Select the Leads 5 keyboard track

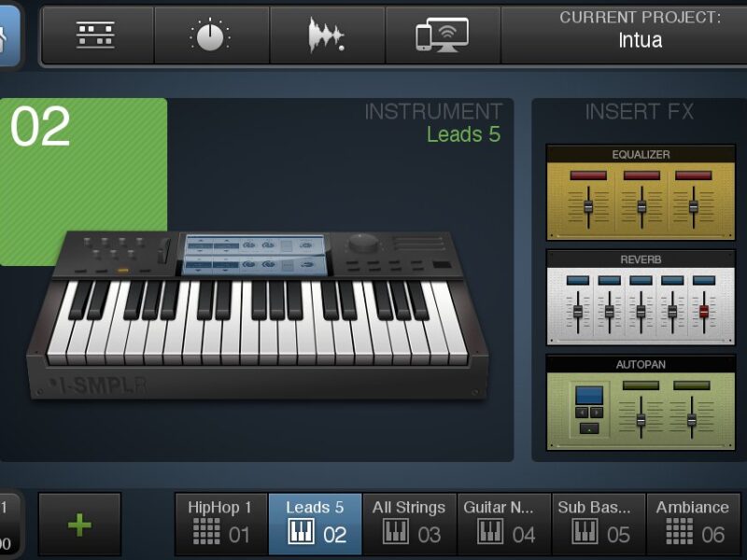point(315,524)
